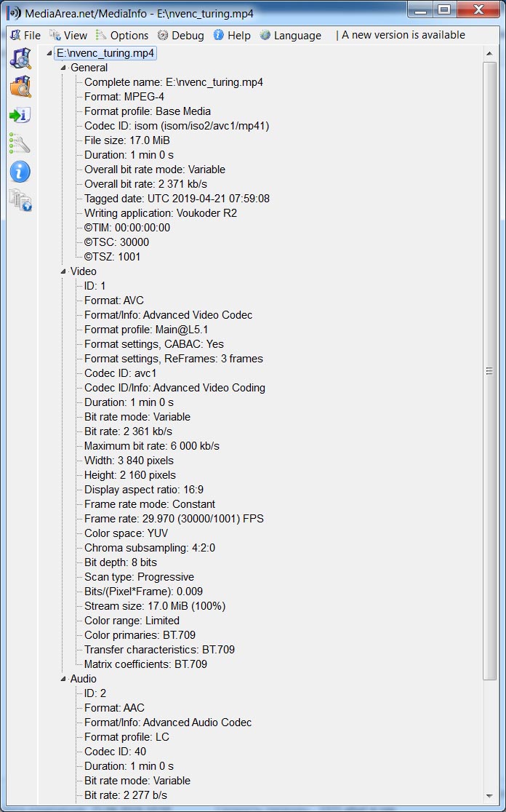Image resolution: width=506 pixels, height=812 pixels.
Task: Click the vertical scrollbar thumb
Action: pyautogui.click(x=489, y=371)
